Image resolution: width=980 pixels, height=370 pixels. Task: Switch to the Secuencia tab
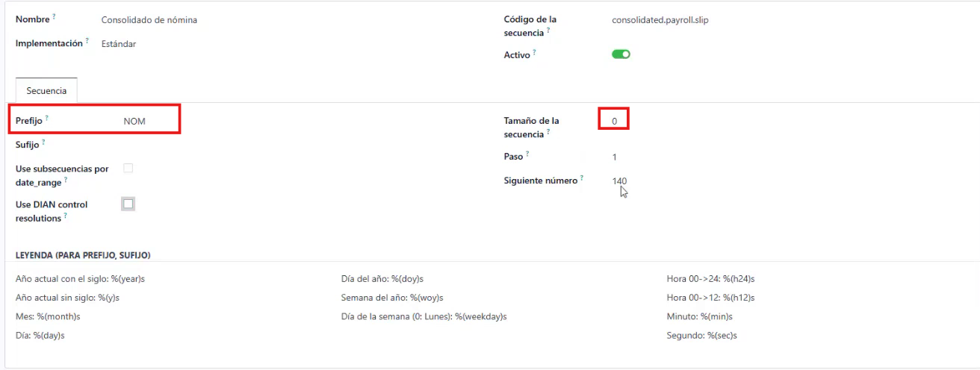coord(46,91)
